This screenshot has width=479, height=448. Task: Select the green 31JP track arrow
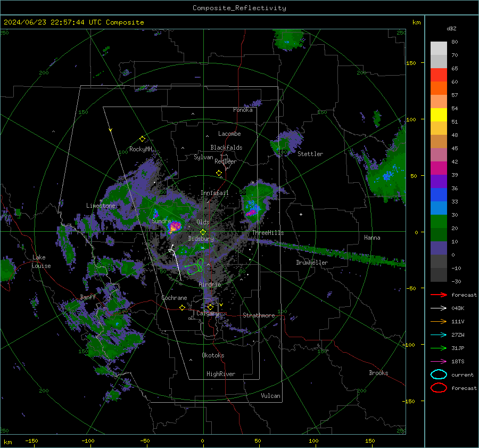coord(439,348)
